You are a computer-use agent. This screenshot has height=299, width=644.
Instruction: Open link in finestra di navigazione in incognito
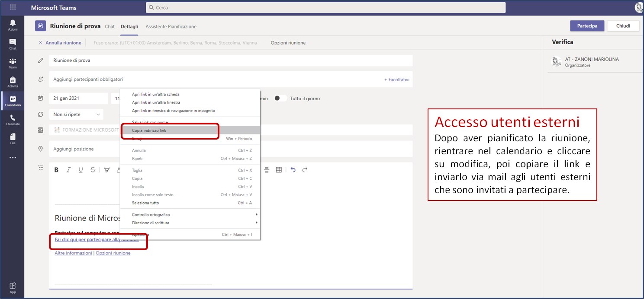(190, 111)
